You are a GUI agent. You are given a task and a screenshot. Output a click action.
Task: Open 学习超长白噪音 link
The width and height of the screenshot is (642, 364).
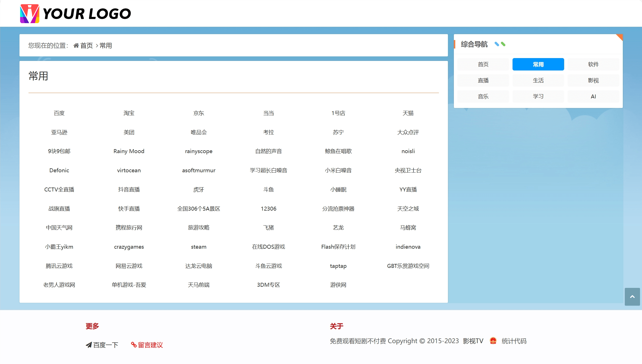tap(269, 170)
